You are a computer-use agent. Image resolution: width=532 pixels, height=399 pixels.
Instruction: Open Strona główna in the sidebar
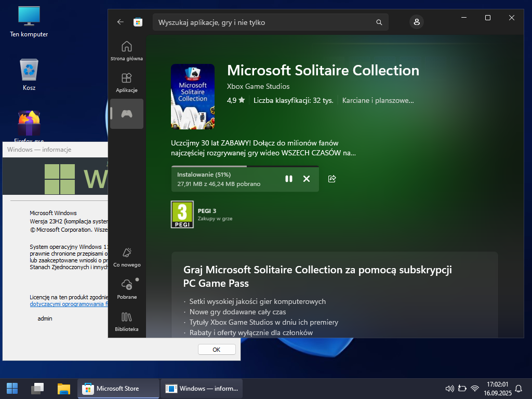tap(127, 50)
